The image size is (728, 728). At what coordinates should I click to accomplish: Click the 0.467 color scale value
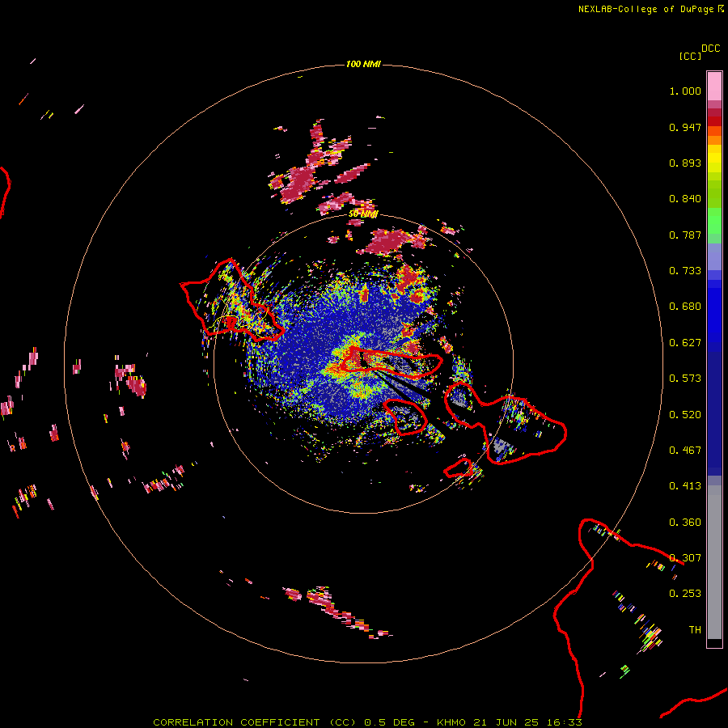click(x=685, y=451)
